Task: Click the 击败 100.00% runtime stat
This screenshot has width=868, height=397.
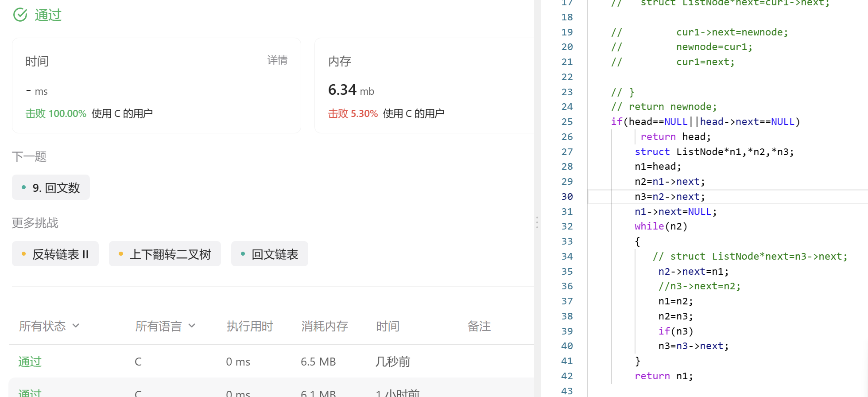Action: click(x=56, y=113)
